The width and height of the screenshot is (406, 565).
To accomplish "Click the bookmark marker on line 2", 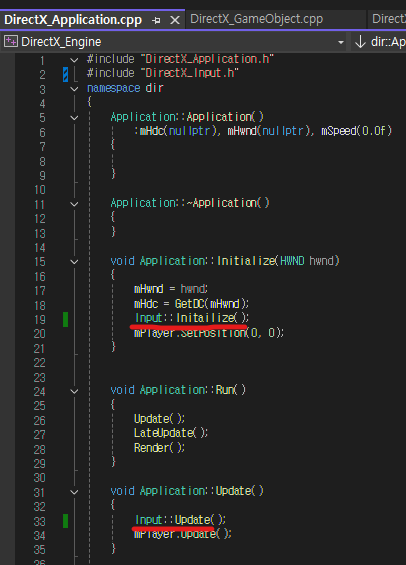I will pyautogui.click(x=66, y=75).
